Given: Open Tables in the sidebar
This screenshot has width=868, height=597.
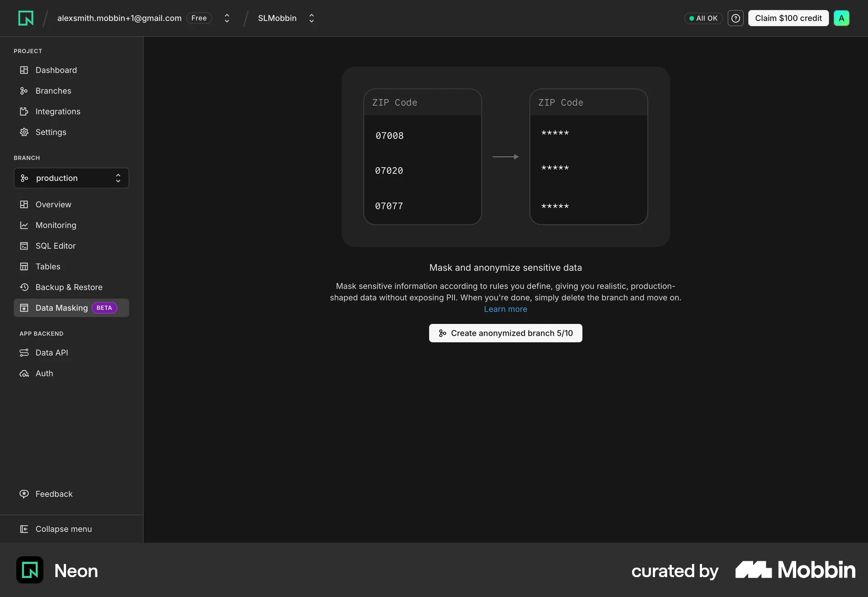Looking at the screenshot, I should click(71, 266).
